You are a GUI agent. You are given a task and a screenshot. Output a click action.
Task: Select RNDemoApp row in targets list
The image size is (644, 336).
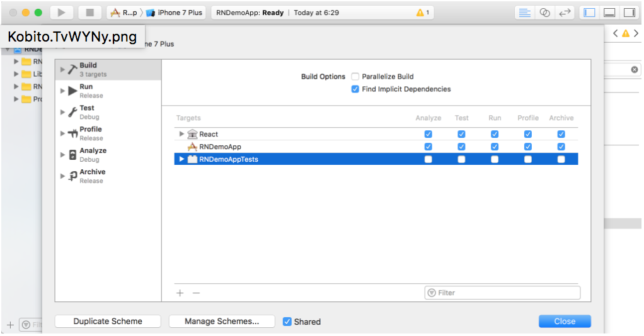(x=376, y=147)
